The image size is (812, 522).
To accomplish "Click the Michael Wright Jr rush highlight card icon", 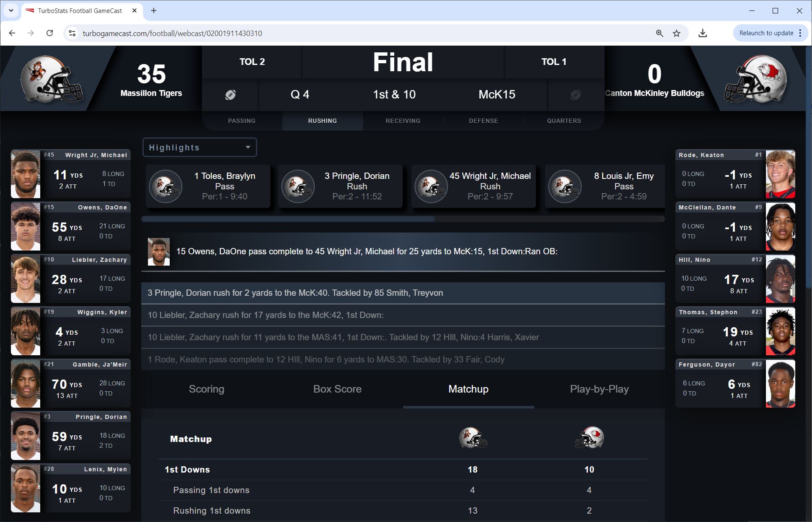I will [x=430, y=185].
